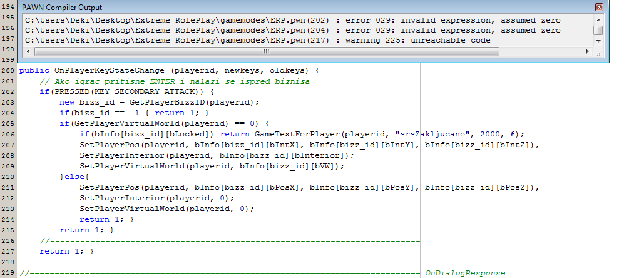Click the output list scroll-up arrow
644x278 pixels.
coord(598,20)
